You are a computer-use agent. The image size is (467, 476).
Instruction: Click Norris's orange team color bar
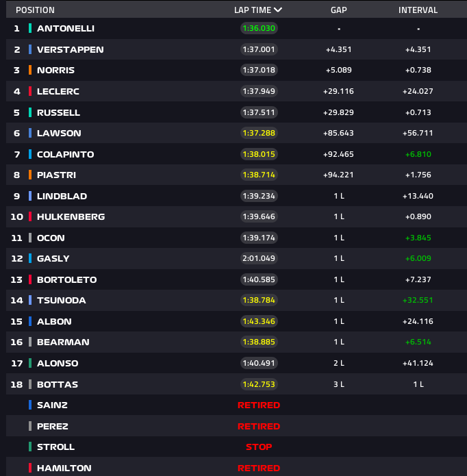30,70
